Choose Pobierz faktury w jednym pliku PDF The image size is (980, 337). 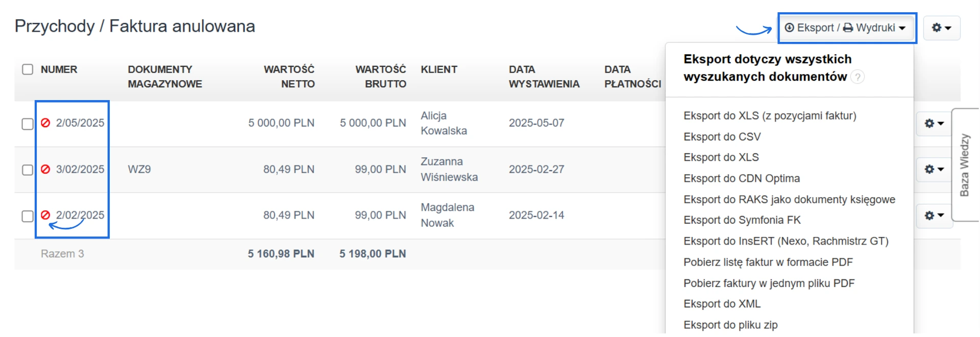769,283
